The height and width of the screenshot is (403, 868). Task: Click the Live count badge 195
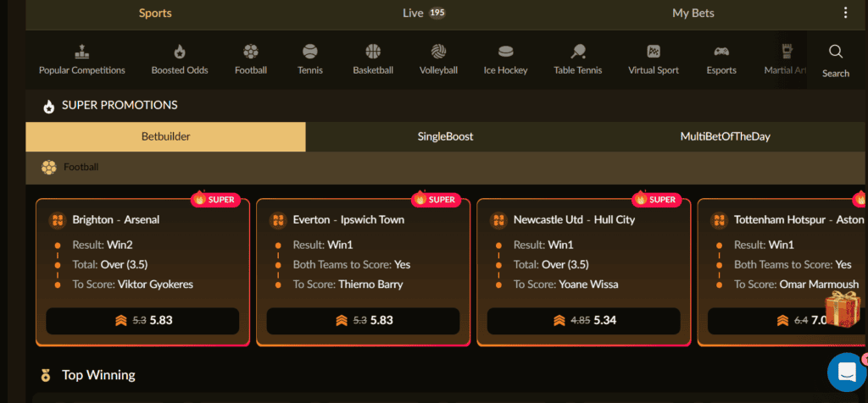click(x=437, y=14)
